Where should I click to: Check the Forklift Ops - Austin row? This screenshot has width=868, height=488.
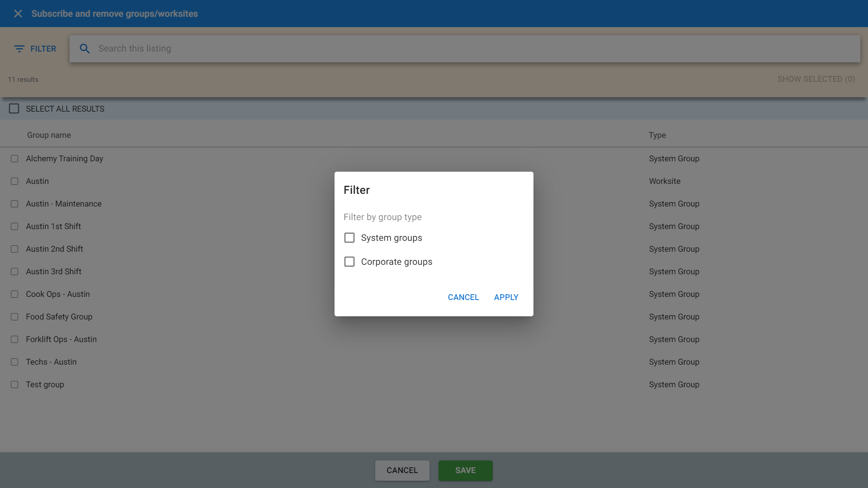coord(14,339)
